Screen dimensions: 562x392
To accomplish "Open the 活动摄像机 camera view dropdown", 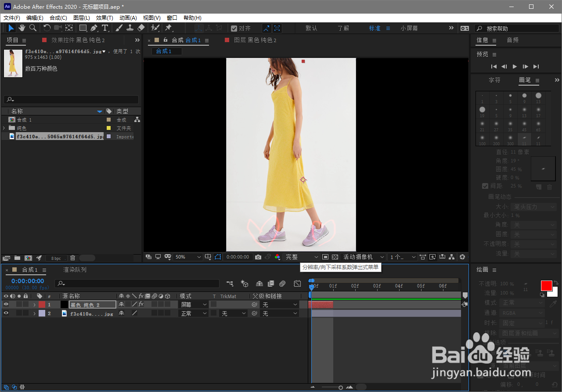I will click(364, 257).
